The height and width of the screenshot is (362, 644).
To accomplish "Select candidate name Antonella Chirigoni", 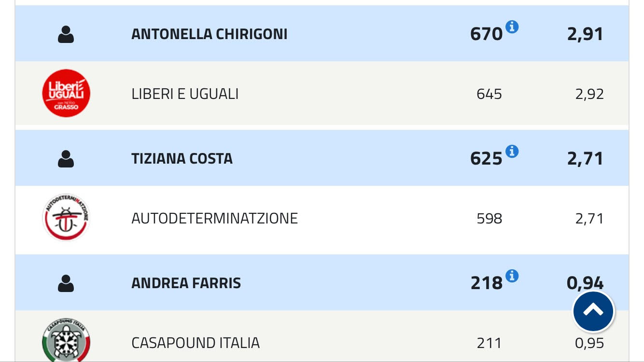I will click(209, 34).
